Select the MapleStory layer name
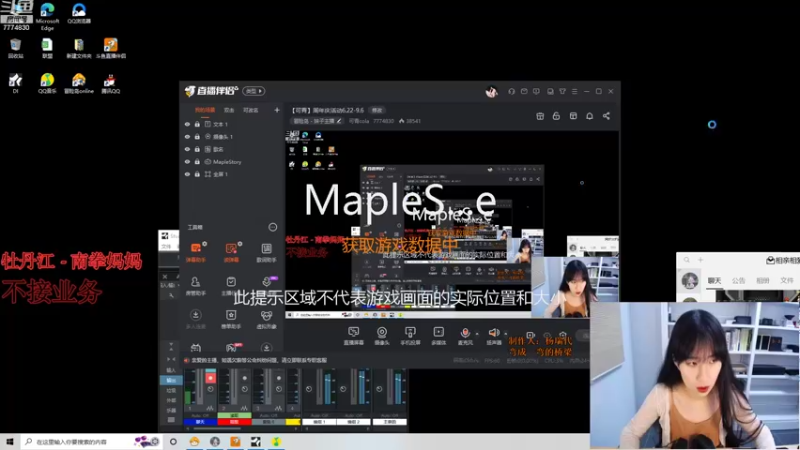Image resolution: width=800 pixels, height=450 pixels. tap(227, 162)
